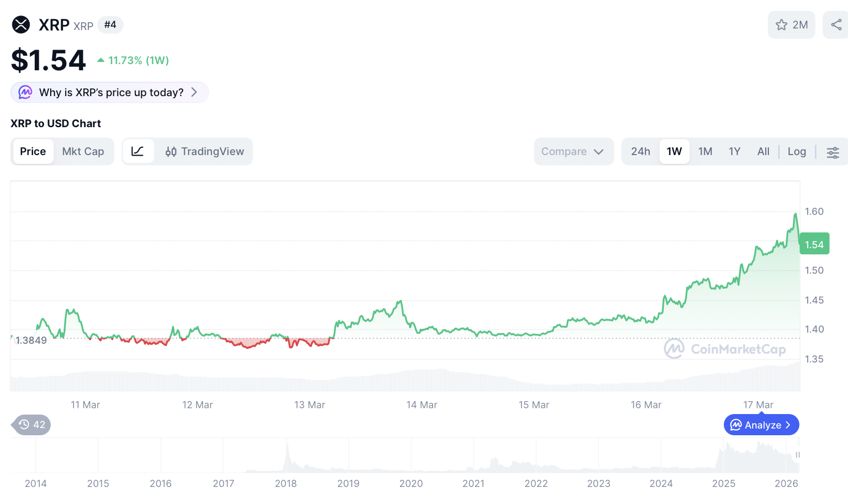Open chart display settings sliders icon
The image size is (848, 504).
coord(832,152)
